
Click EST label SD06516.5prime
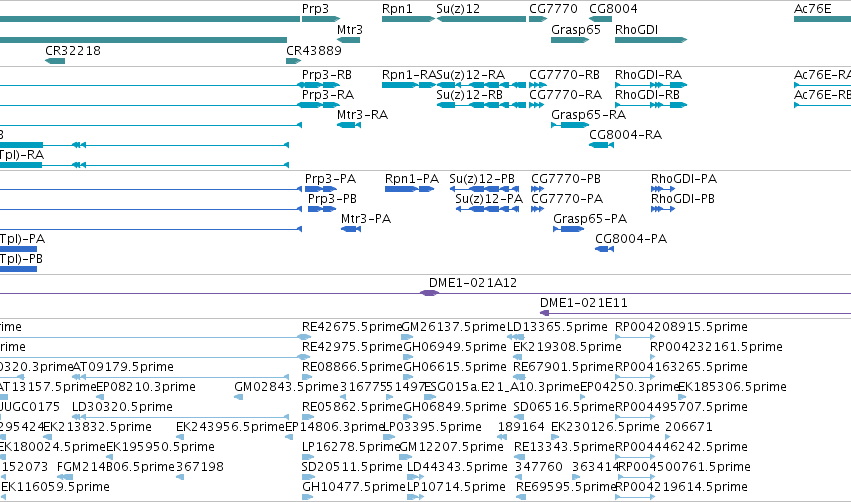[x=563, y=408]
